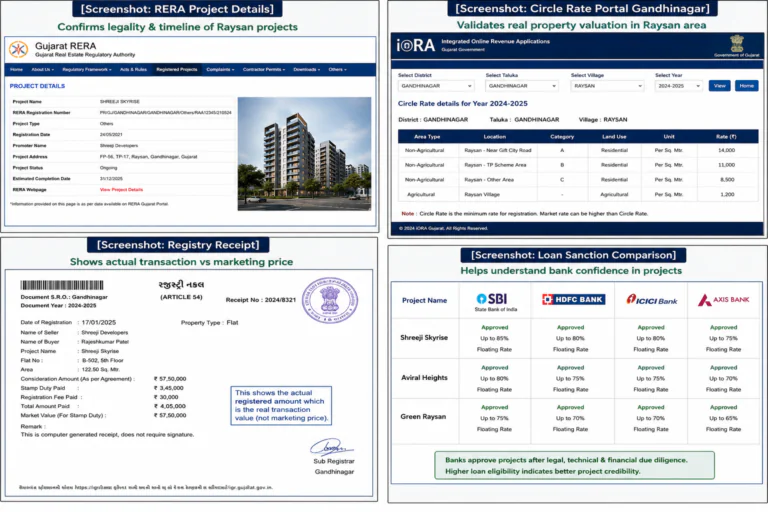Open the Select District dropdown
Image resolution: width=768 pixels, height=512 pixels.
[x=435, y=86]
